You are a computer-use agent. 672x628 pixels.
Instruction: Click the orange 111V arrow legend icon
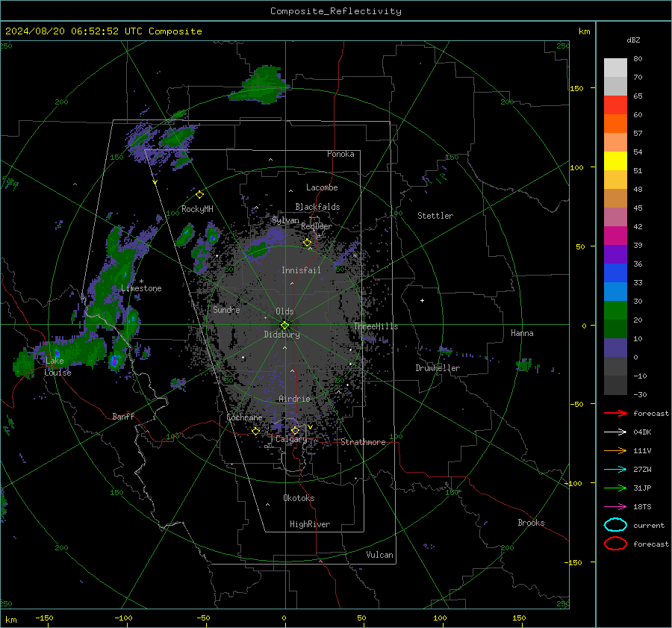(615, 450)
